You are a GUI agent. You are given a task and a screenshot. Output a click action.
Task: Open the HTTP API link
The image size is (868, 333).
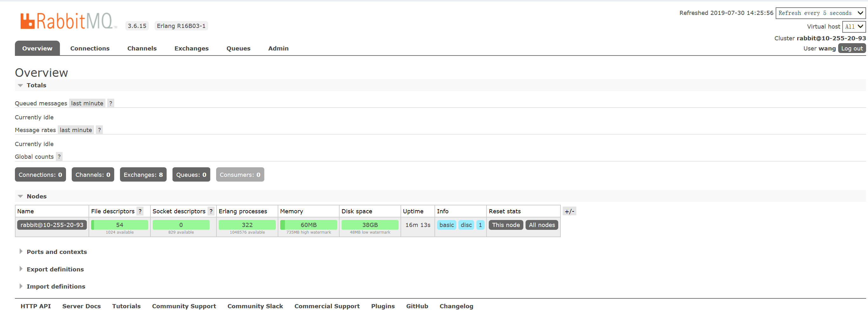pos(36,306)
